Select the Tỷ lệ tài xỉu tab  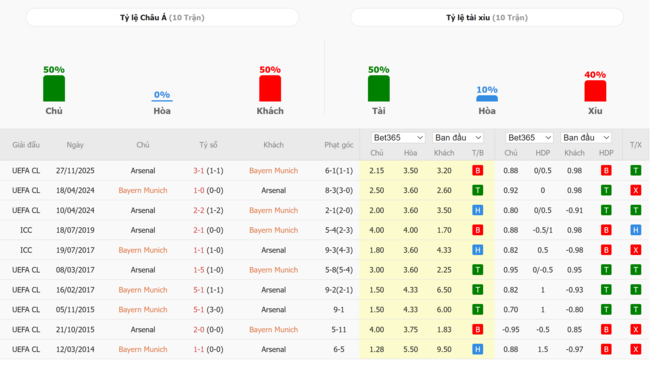pos(487,17)
